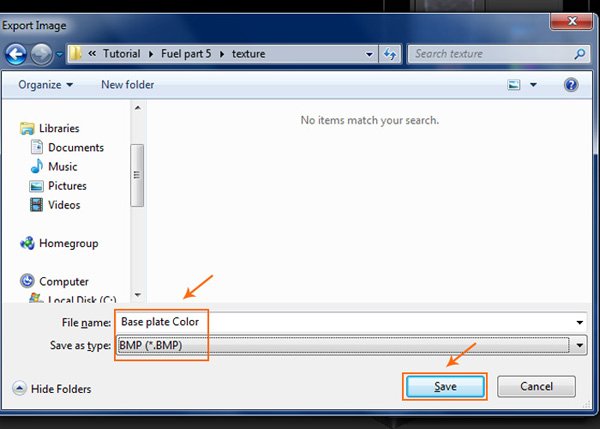Expand the File name history dropdown

tap(579, 322)
